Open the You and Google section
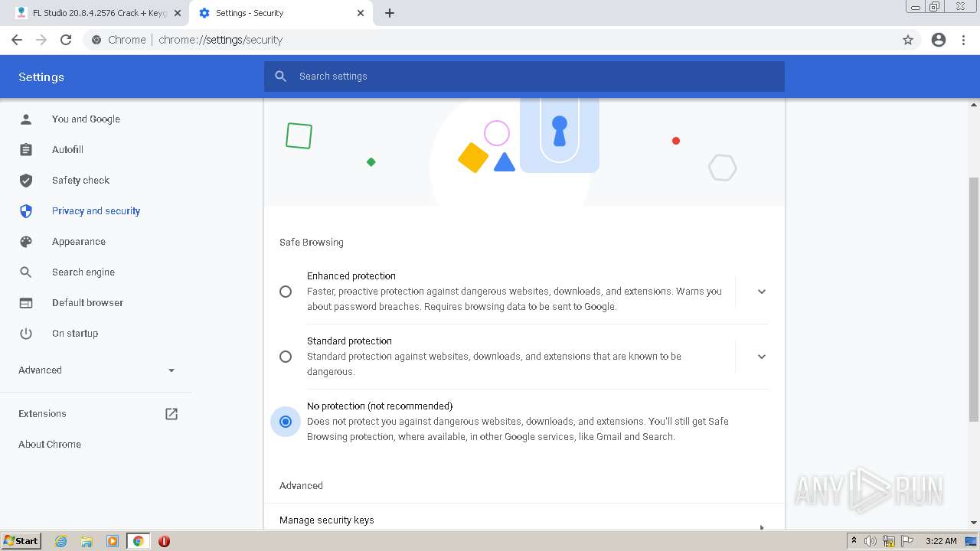The height and width of the screenshot is (551, 980). coord(86,119)
